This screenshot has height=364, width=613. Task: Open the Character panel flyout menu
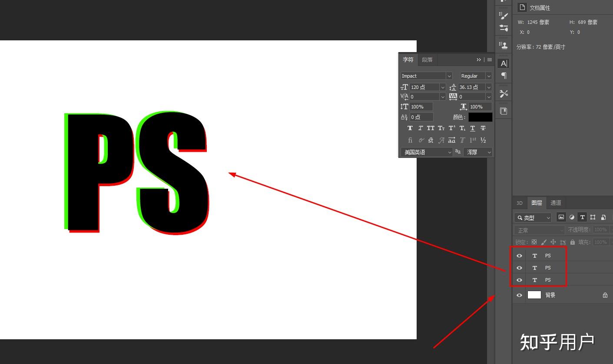490,60
